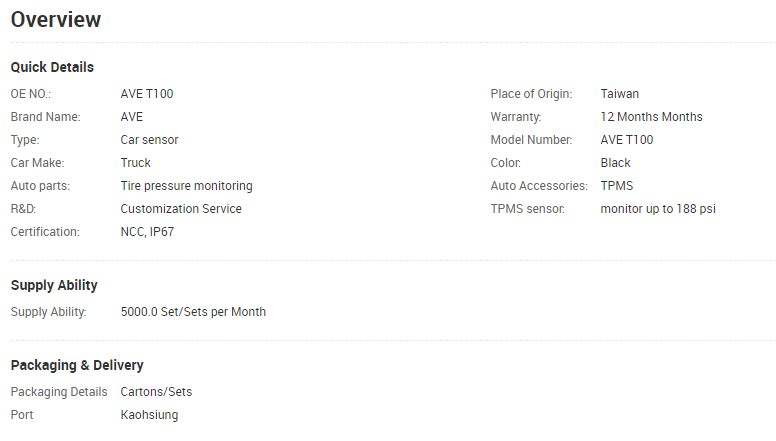Click the TPMS auto accessories value
776x441 pixels.
pos(617,186)
